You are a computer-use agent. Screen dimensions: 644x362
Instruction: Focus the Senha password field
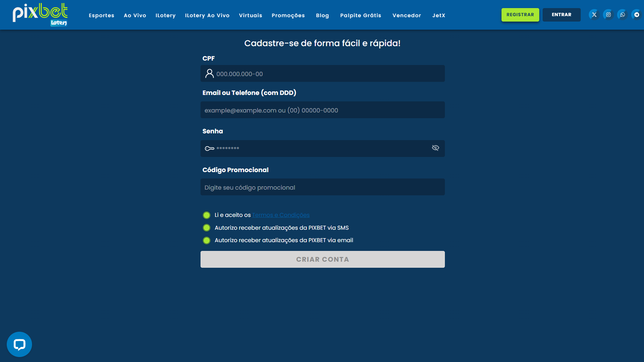(x=323, y=148)
